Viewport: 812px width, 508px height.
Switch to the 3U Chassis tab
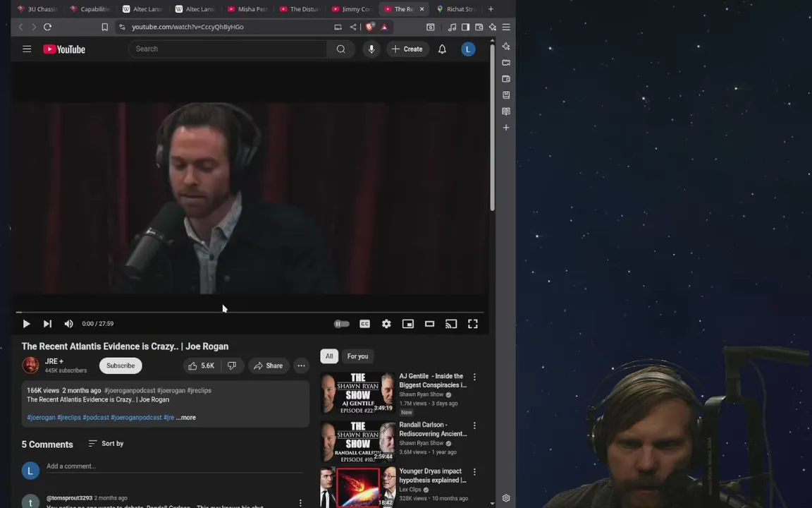click(38, 8)
